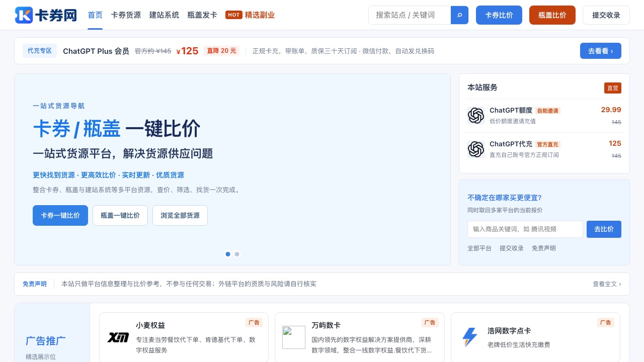Open the 精选副业 nav link

pyautogui.click(x=260, y=15)
